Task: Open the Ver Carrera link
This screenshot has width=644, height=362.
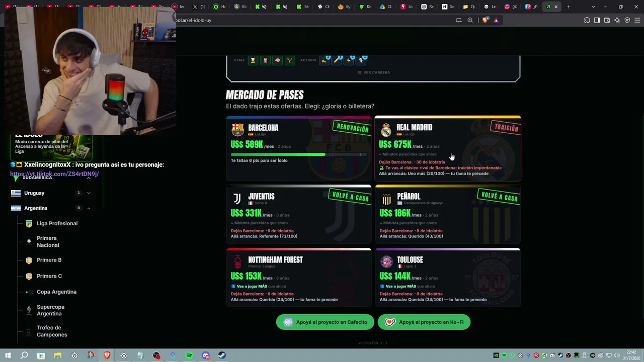Action: click(x=373, y=72)
